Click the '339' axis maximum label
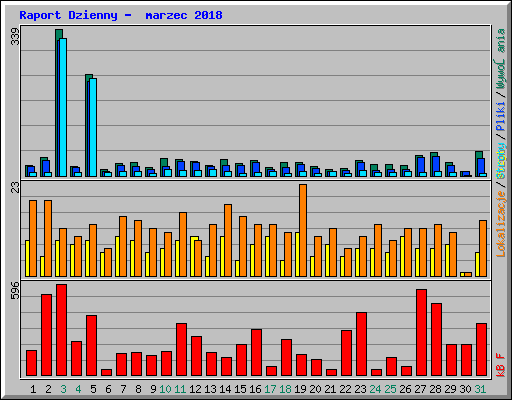 [15, 37]
